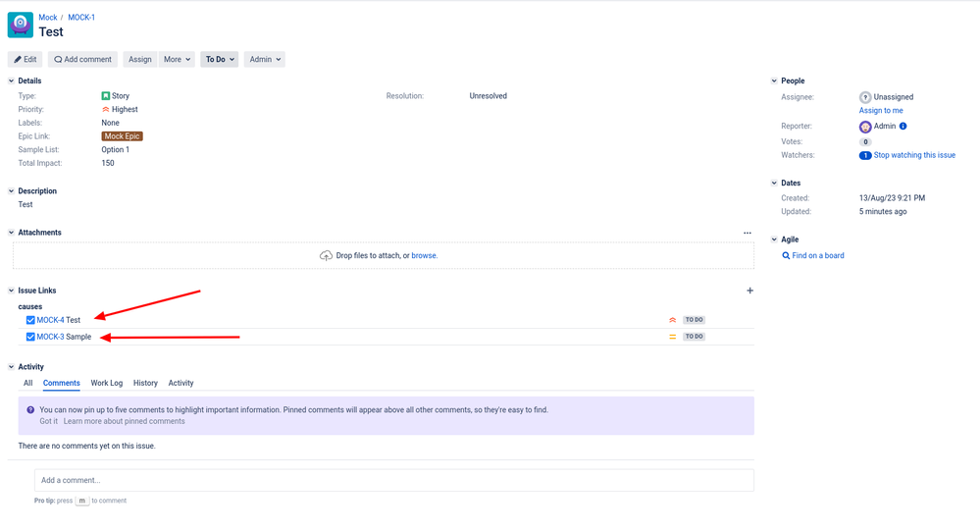Click the Mock Epic lozenge
Viewport: 980px width, 531px height.
[x=122, y=136]
